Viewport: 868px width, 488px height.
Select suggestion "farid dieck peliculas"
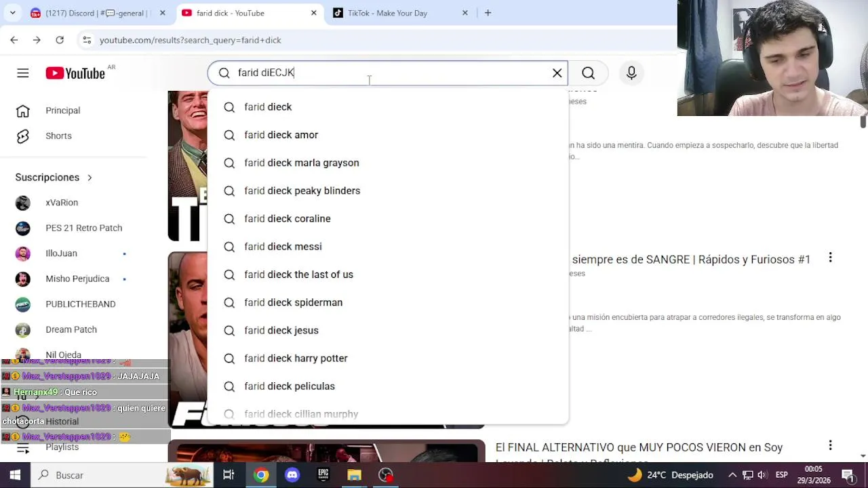pos(388,386)
